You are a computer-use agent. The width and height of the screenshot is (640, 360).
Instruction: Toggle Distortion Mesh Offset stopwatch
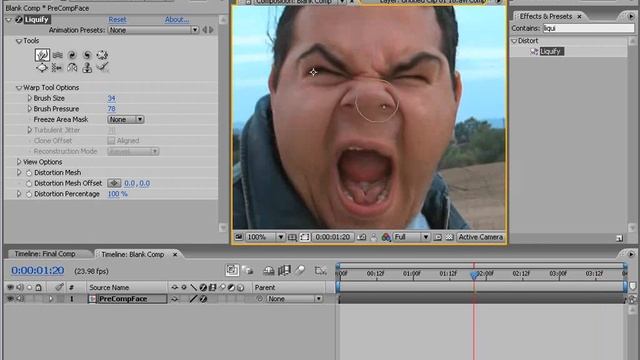pyautogui.click(x=29, y=184)
